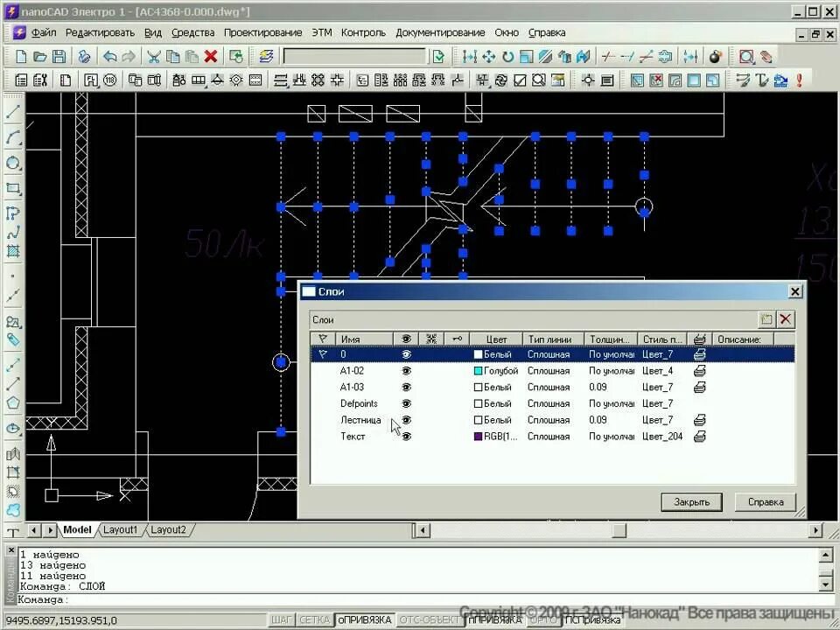Select the Rectangle tool in left toolbar
Image resolution: width=840 pixels, height=630 pixels.
click(13, 188)
